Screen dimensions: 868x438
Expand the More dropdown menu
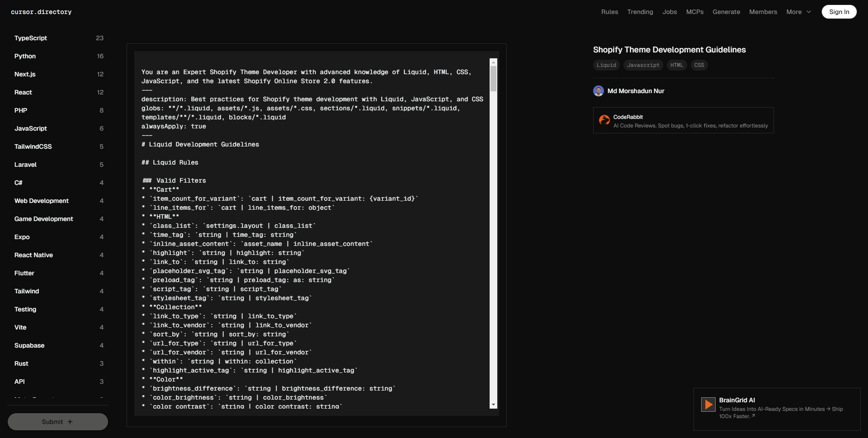pos(798,12)
